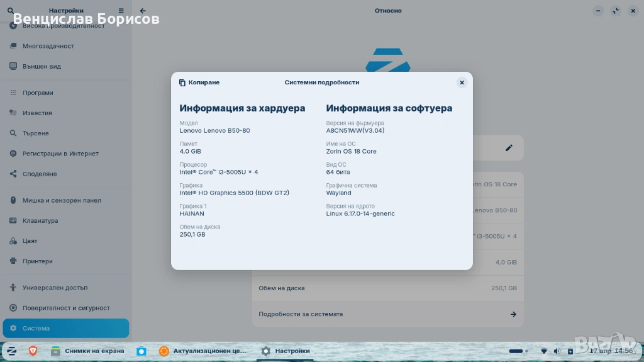This screenshot has width=644, height=362.
Task: Switch to Снимки на екрана taskbar window
Action: [87, 351]
